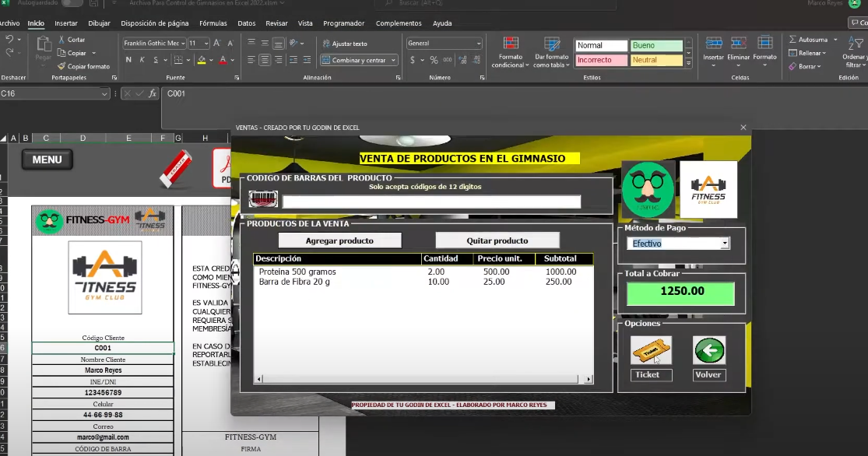Open Rellenar dropdown
868x456 pixels.
click(807, 53)
